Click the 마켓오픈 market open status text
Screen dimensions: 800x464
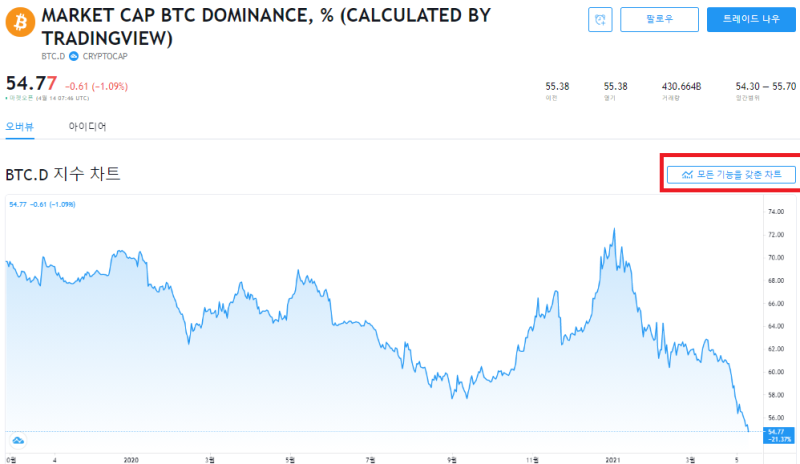click(x=21, y=98)
